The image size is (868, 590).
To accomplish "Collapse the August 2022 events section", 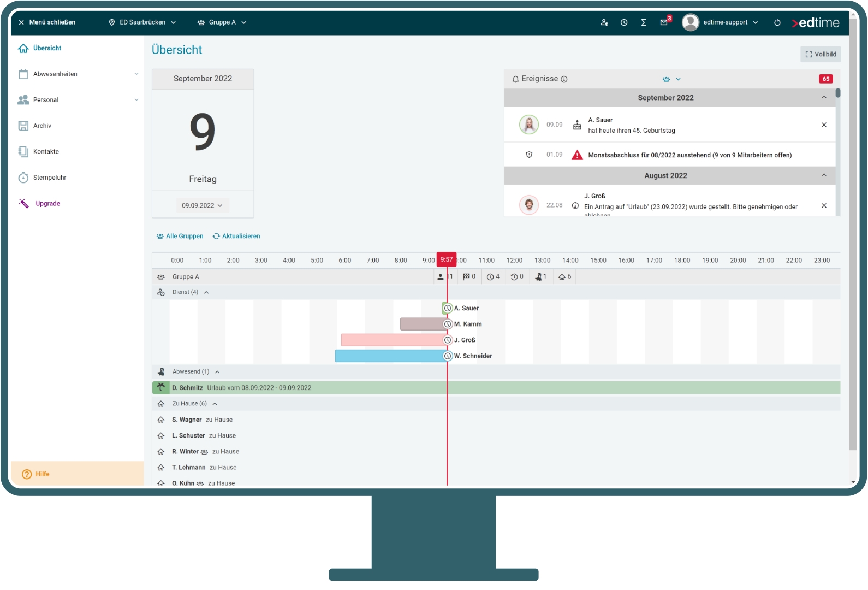I will point(824,175).
